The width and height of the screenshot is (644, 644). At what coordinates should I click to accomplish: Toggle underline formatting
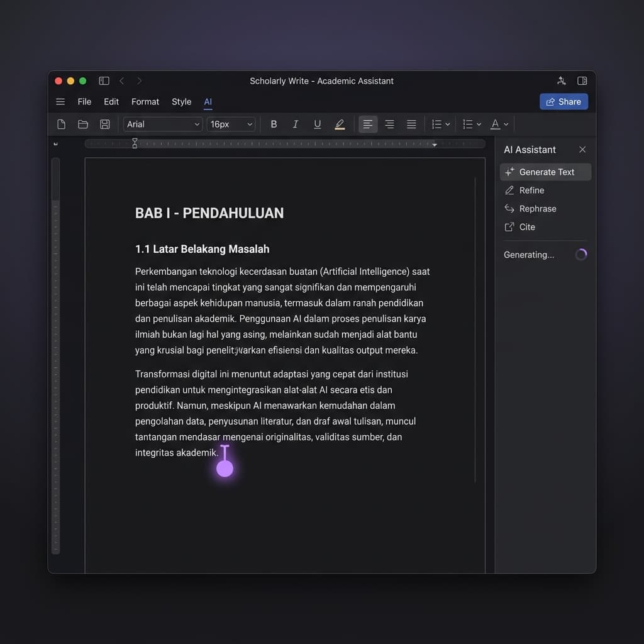[x=317, y=125]
